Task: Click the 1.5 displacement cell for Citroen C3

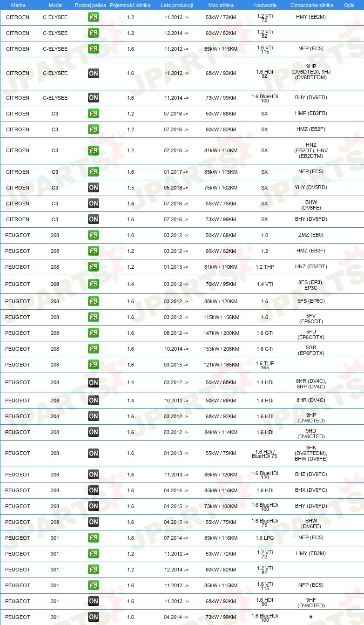Action: pyautogui.click(x=130, y=188)
